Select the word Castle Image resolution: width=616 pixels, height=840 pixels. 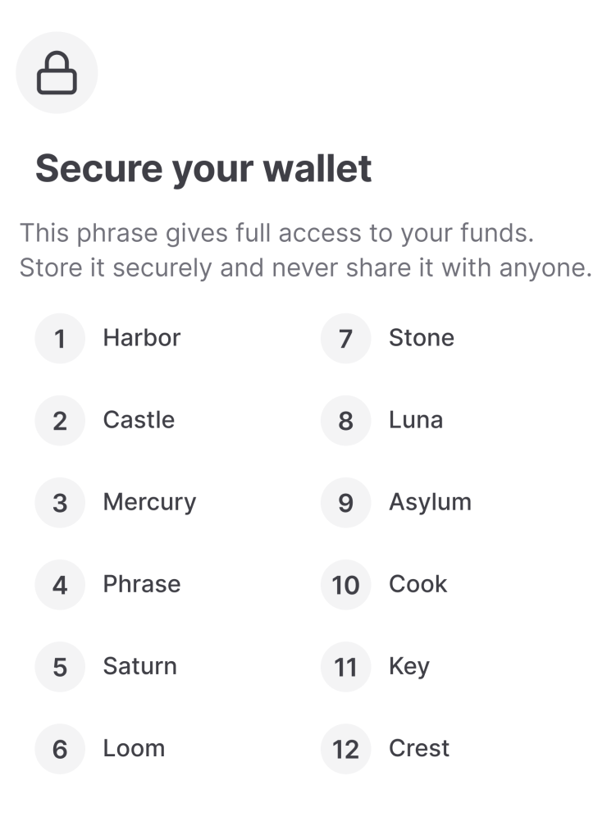pos(139,420)
